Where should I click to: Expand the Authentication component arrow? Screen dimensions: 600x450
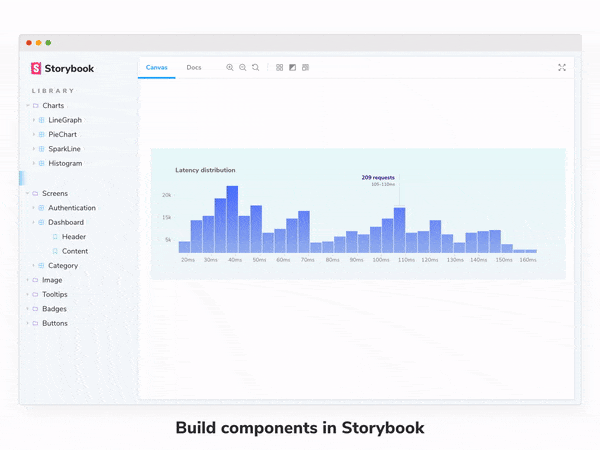click(34, 208)
